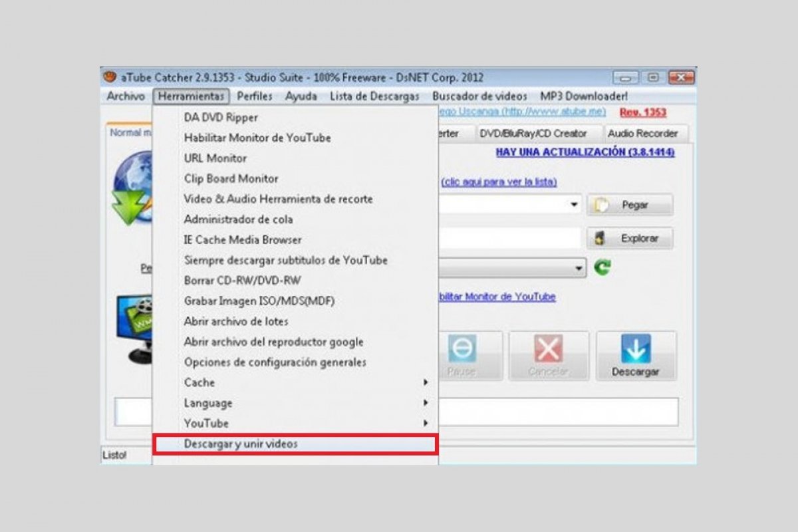Image resolution: width=798 pixels, height=532 pixels.
Task: Expand the YouTube submenu
Action: coord(295,423)
